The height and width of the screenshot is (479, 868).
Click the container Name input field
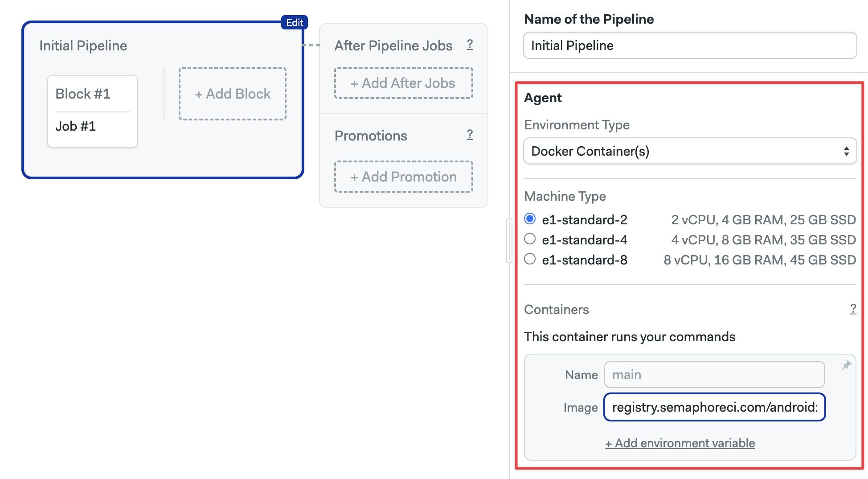click(714, 375)
